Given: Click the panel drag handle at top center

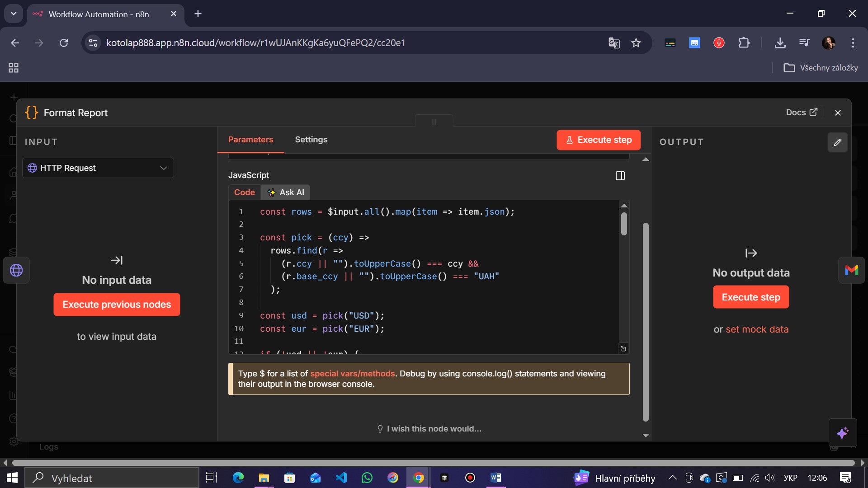Looking at the screenshot, I should pyautogui.click(x=434, y=122).
